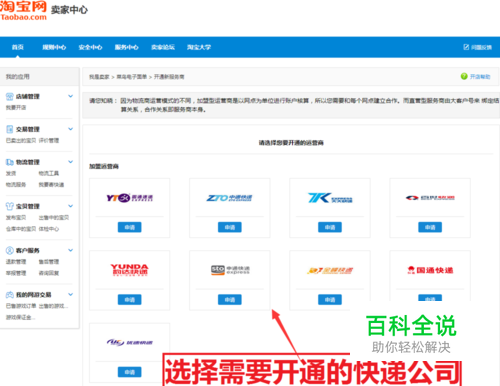Click the 问题反馈 edit icon

[x=466, y=47]
